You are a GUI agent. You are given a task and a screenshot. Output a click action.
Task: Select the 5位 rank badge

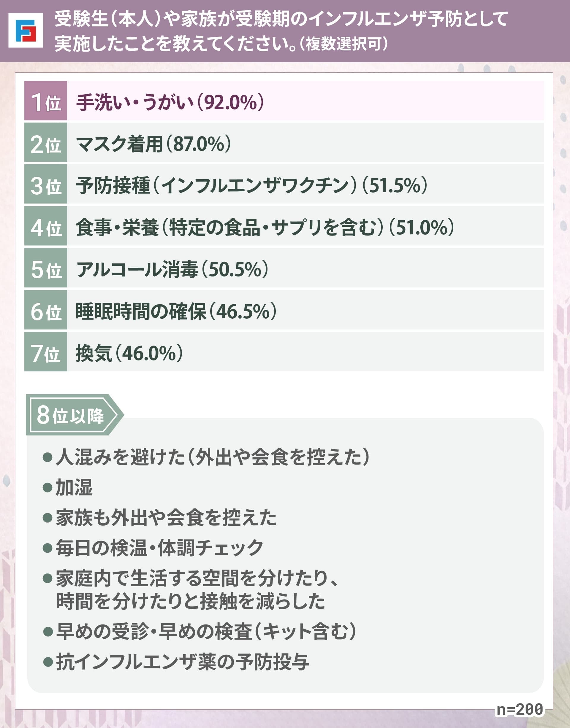46,268
